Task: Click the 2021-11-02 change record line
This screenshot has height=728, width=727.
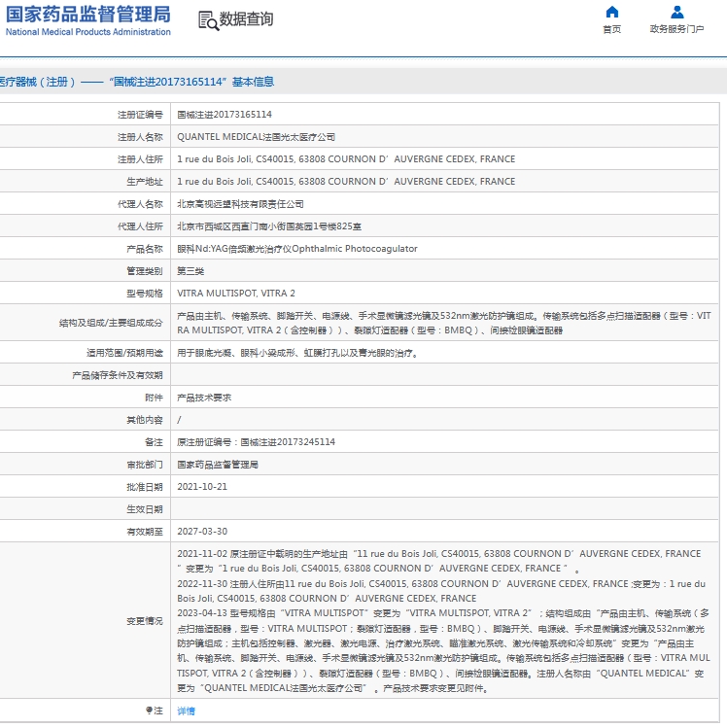Action: point(439,562)
